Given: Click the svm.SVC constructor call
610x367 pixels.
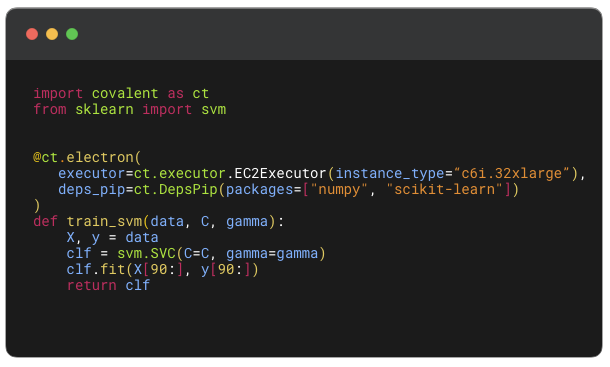Looking at the screenshot, I should pyautogui.click(x=147, y=253).
